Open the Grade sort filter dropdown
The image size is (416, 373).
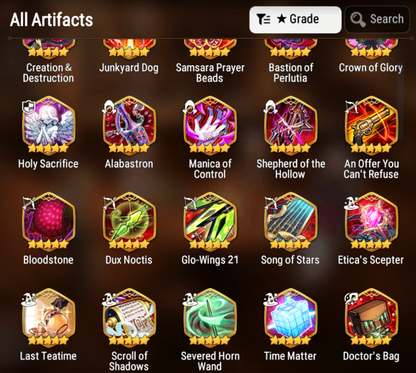point(295,19)
